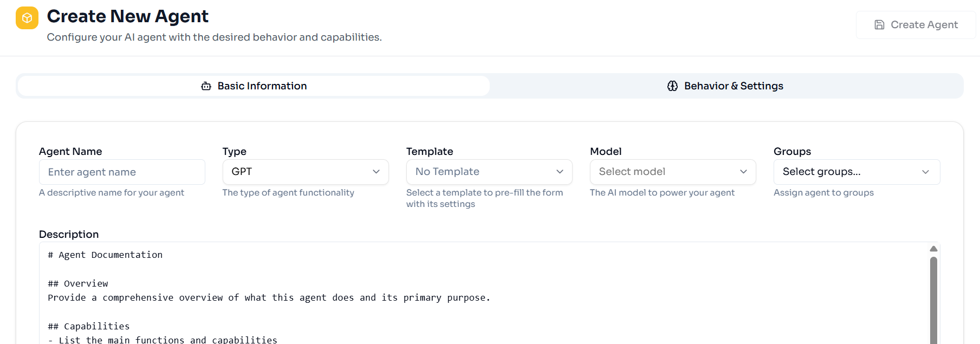Click the Description scrollbar up arrow
This screenshot has height=344, width=980.
coord(933,249)
